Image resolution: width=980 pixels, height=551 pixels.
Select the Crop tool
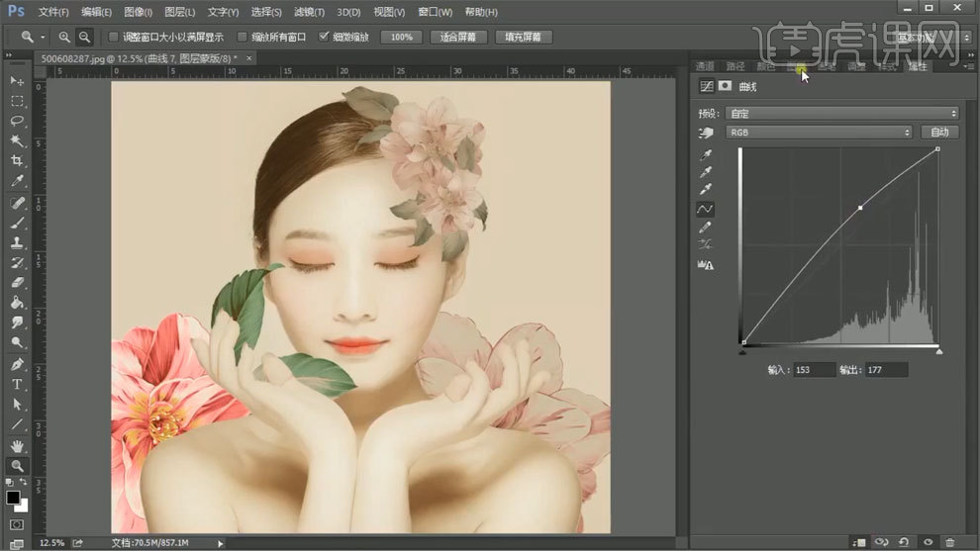click(17, 161)
